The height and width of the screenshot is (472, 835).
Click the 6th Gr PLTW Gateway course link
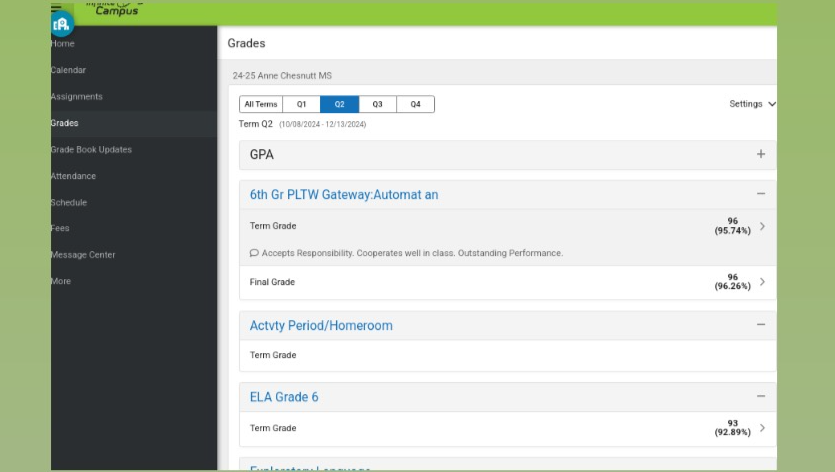pyautogui.click(x=344, y=195)
